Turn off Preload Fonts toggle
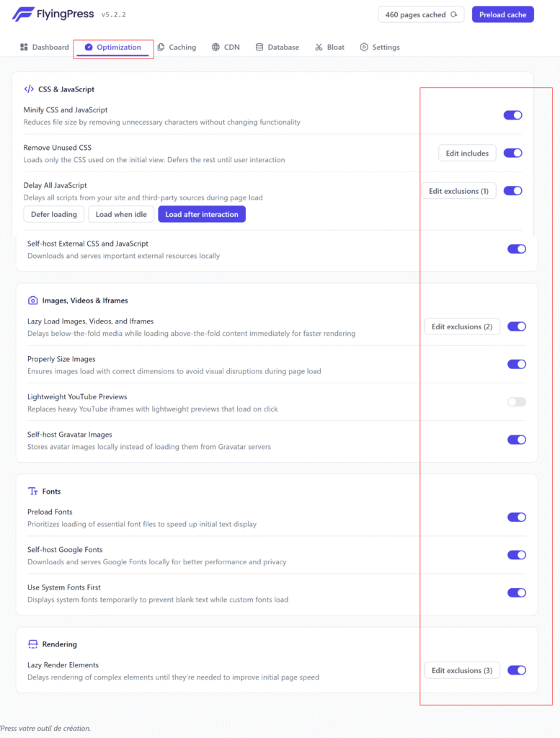This screenshot has height=738, width=560. 517,517
